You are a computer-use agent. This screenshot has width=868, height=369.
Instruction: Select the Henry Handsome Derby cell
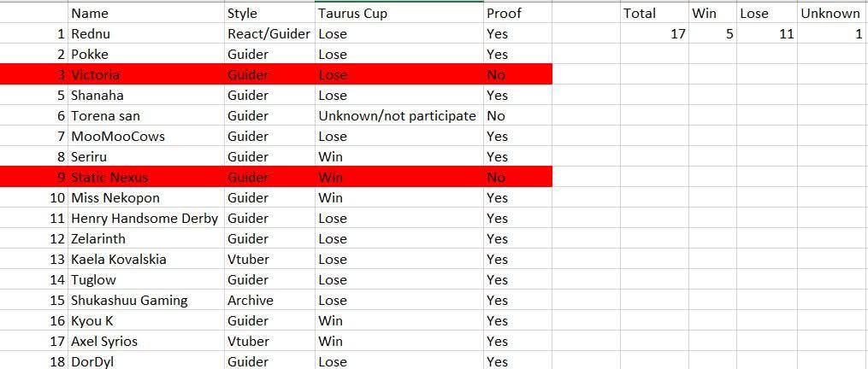(147, 218)
